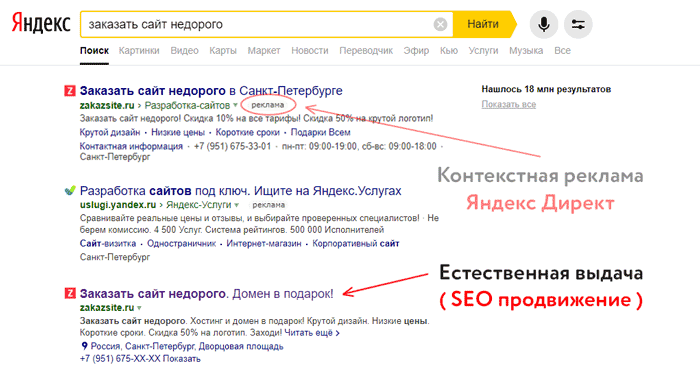700x386 pixels.
Task: Click the map pin icon by Дворцовая площадь
Action: 84,346
